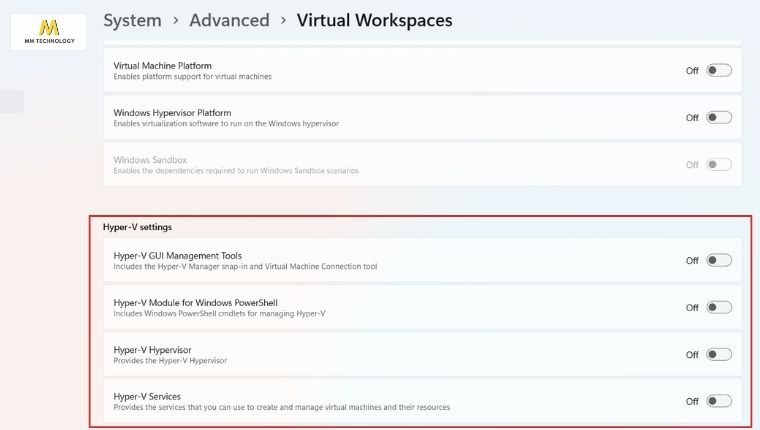Click Virtual Workspaces page title
Viewport: 760px width, 430px height.
374,20
